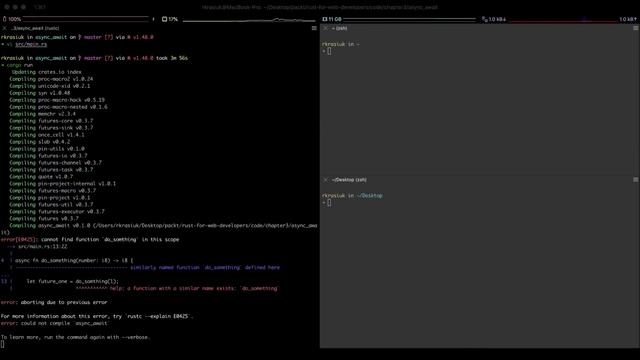Click the src/main.rs:13:22 error location
Screen dimensions: 640x360
point(42,247)
